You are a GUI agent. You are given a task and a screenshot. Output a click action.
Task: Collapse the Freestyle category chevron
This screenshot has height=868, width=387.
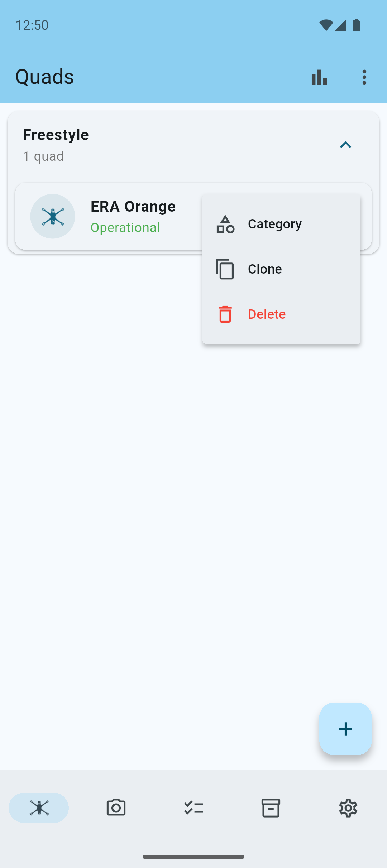(345, 145)
